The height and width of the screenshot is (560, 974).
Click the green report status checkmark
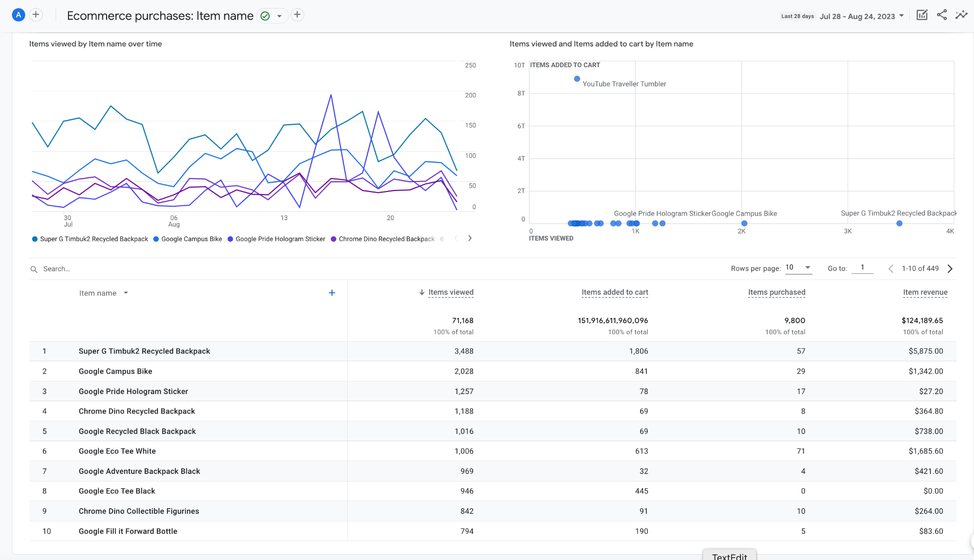(x=265, y=16)
